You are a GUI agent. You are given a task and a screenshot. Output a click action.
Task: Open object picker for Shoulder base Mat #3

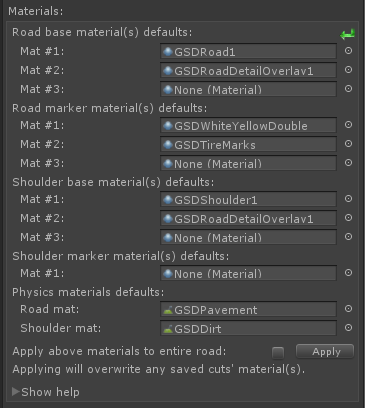click(x=348, y=237)
